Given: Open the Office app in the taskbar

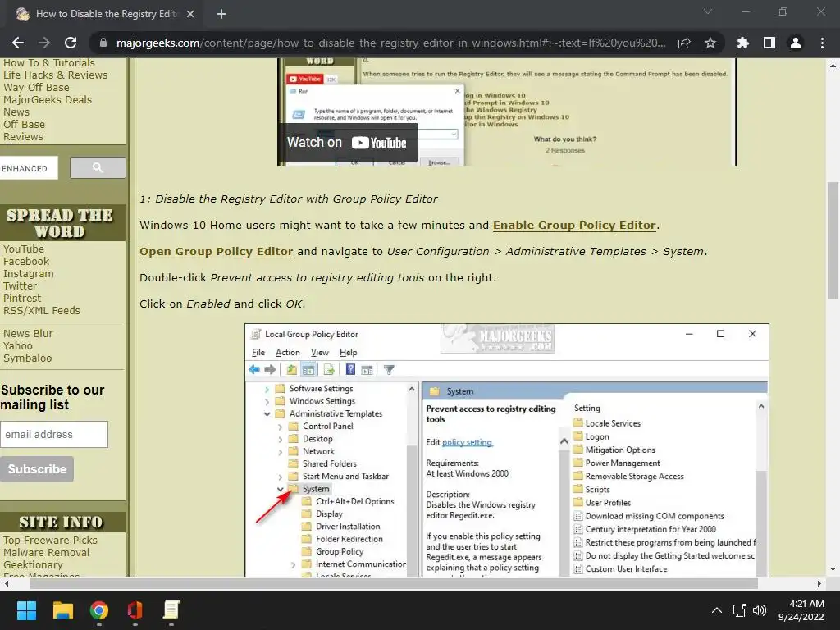Looking at the screenshot, I should pos(135,610).
